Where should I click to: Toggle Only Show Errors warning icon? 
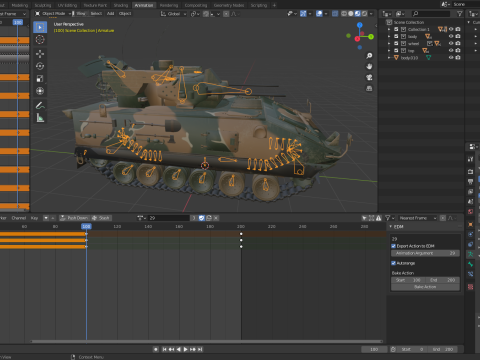[379, 218]
